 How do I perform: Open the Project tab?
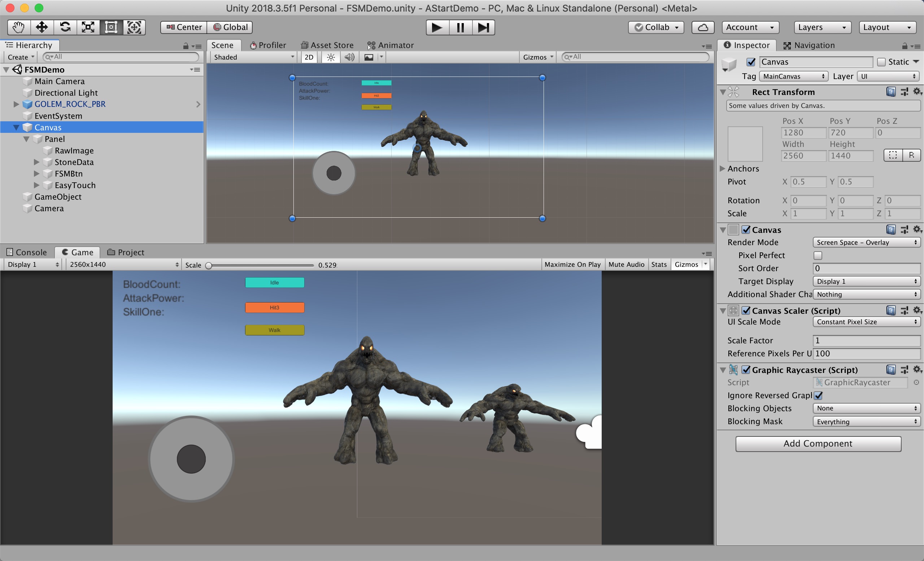click(126, 252)
